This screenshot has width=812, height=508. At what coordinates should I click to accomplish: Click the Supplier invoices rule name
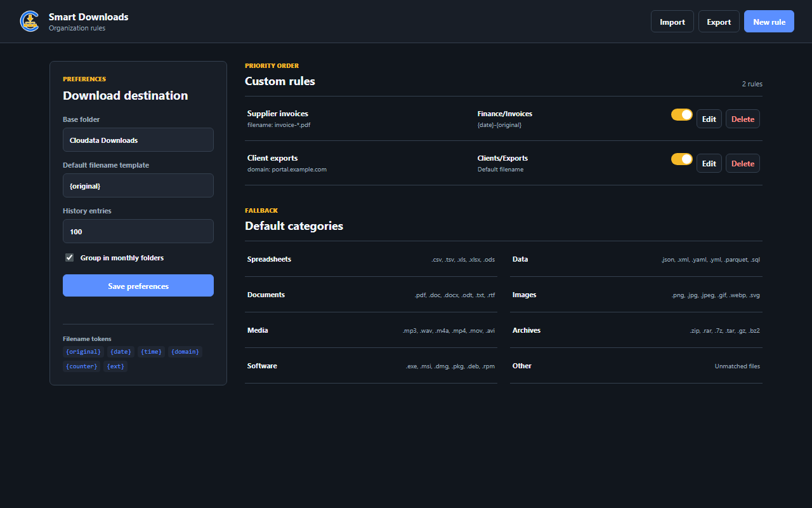point(278,114)
